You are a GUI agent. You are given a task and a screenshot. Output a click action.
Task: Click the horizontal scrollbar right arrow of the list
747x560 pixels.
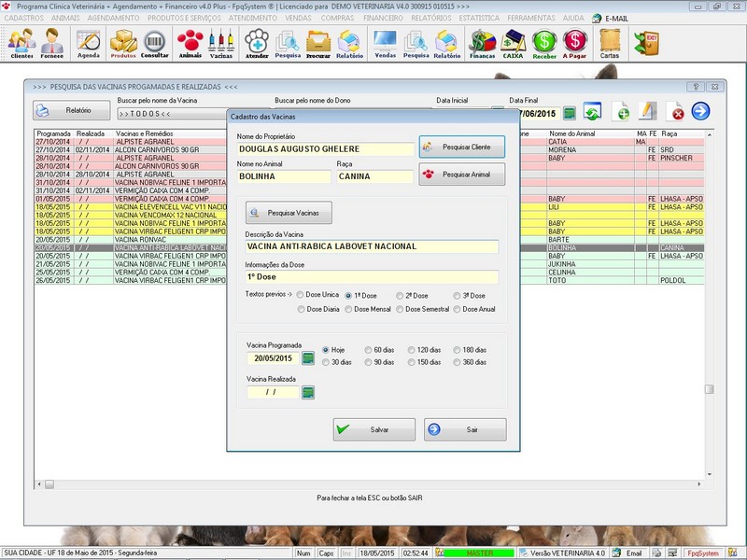point(698,484)
